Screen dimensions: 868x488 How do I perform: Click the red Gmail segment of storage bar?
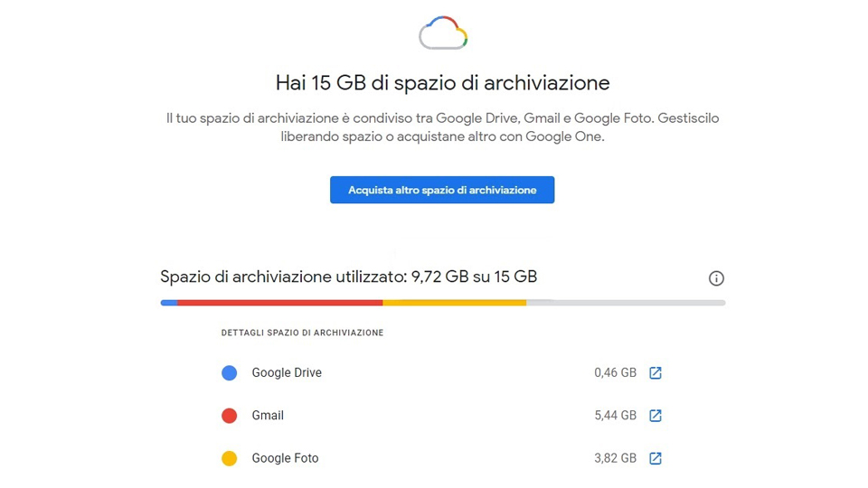click(x=280, y=303)
